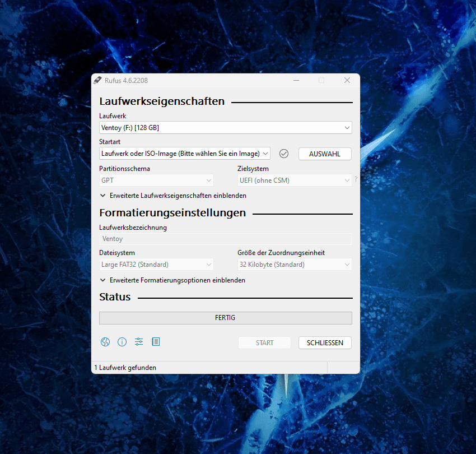
Task: Open the settings sliders icon
Action: pos(139,342)
